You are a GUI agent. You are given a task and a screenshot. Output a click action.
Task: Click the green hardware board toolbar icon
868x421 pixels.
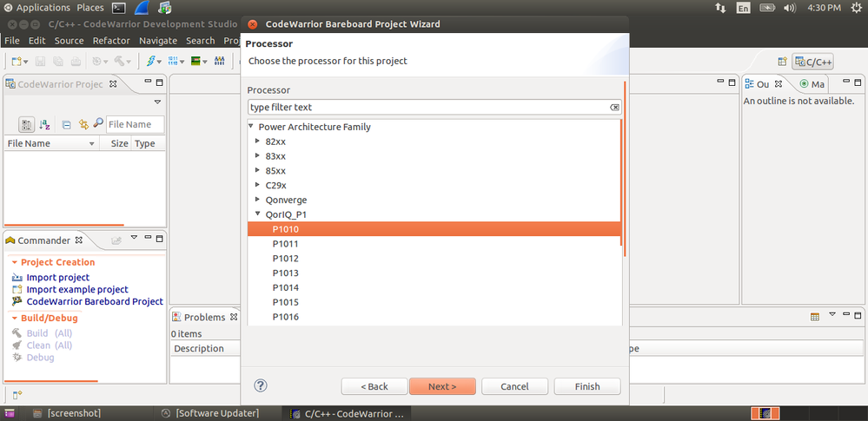point(195,62)
